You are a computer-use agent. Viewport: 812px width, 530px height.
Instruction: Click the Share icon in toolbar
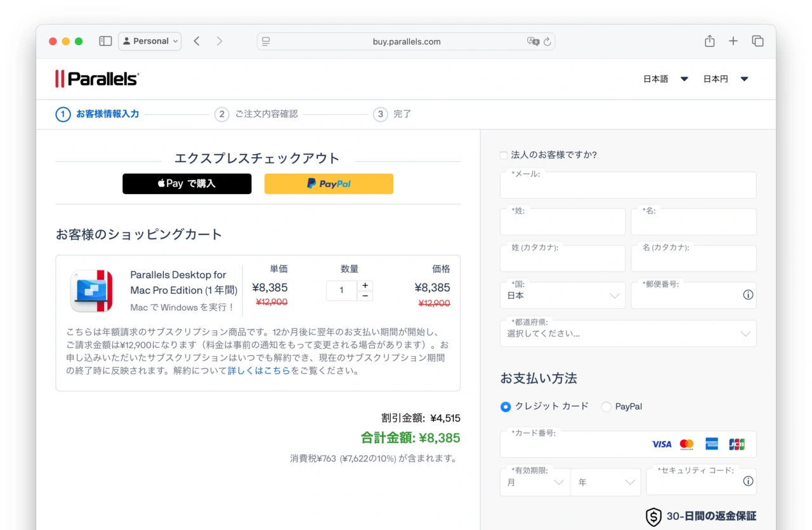tap(709, 41)
